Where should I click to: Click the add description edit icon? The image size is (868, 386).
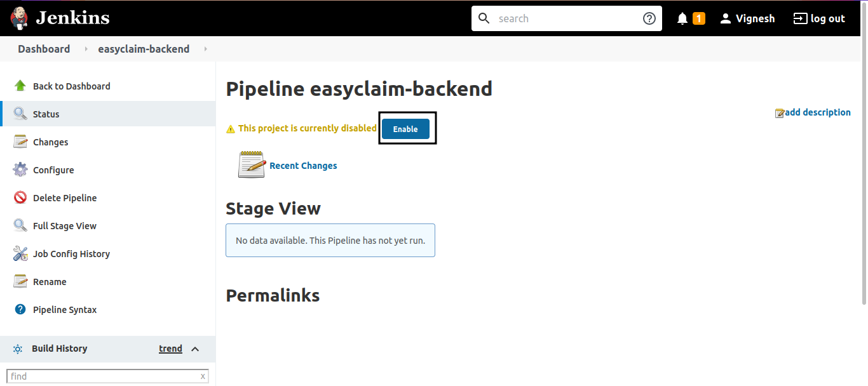[x=780, y=113]
